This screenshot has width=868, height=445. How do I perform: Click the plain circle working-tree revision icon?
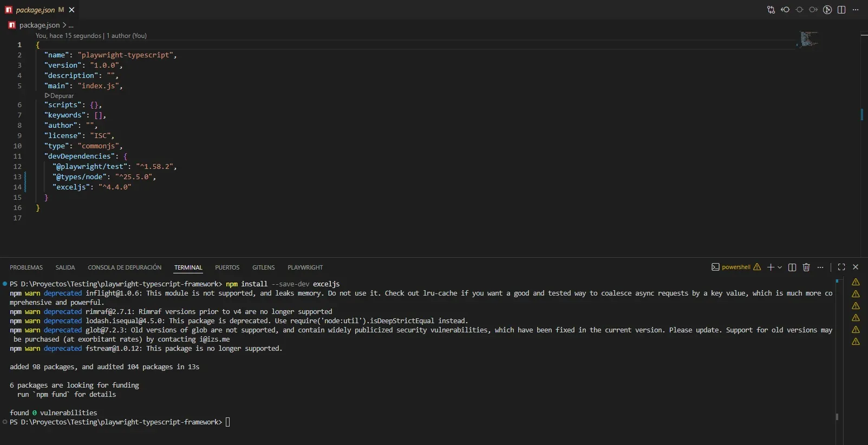pos(799,10)
